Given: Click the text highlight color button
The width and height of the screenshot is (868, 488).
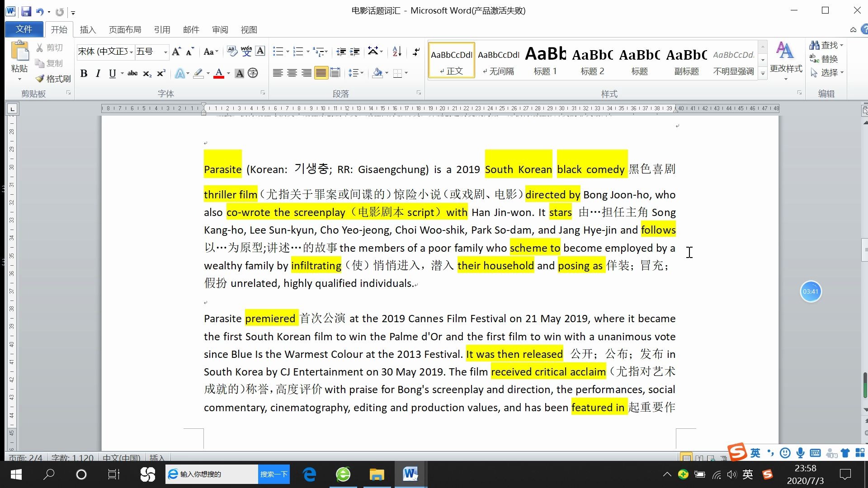Looking at the screenshot, I should 198,73.
